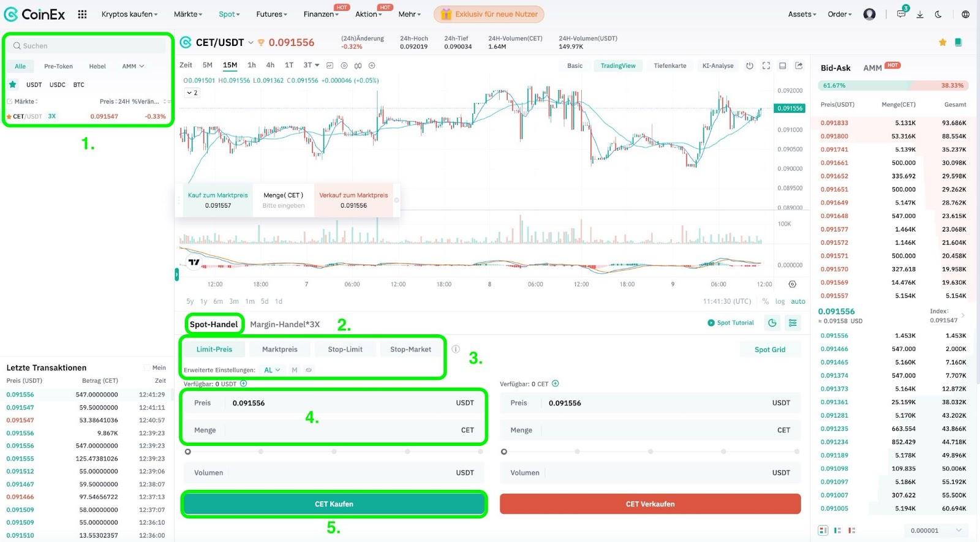Open the user profile avatar
Viewport: 980px width, 542px height.
pyautogui.click(x=869, y=14)
